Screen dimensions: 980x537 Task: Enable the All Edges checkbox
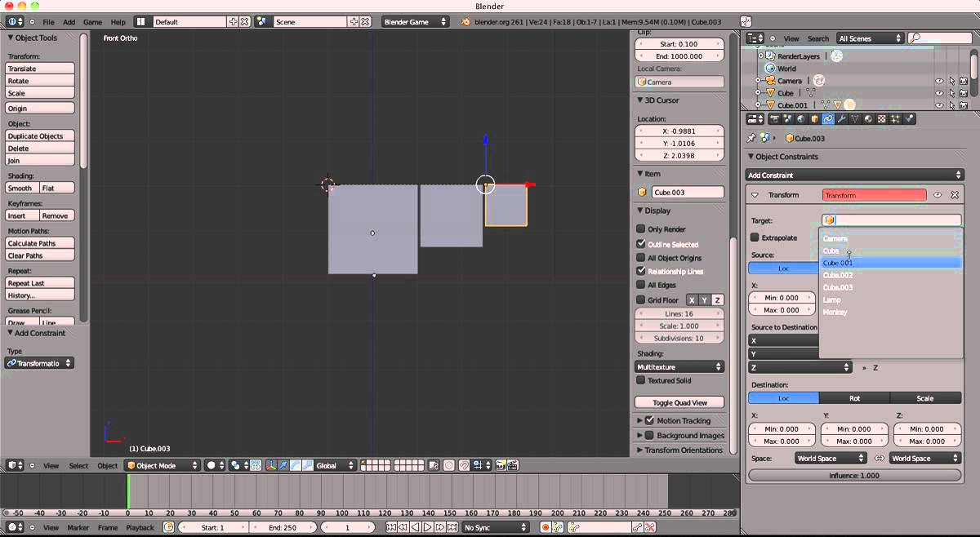tap(641, 284)
